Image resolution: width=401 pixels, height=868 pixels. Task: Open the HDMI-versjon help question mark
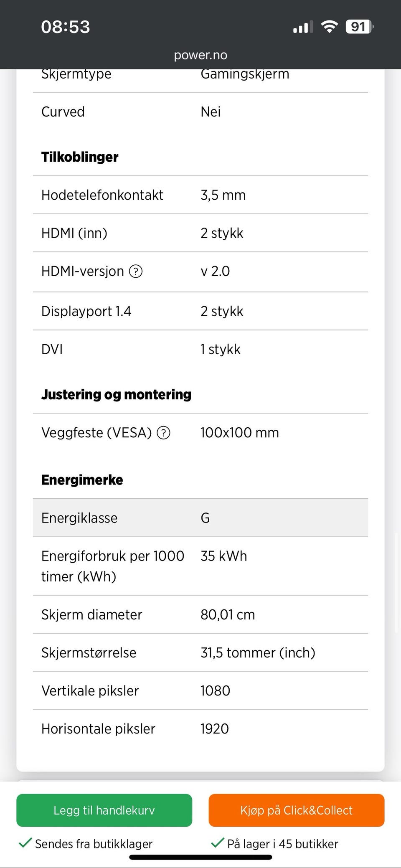[136, 272]
